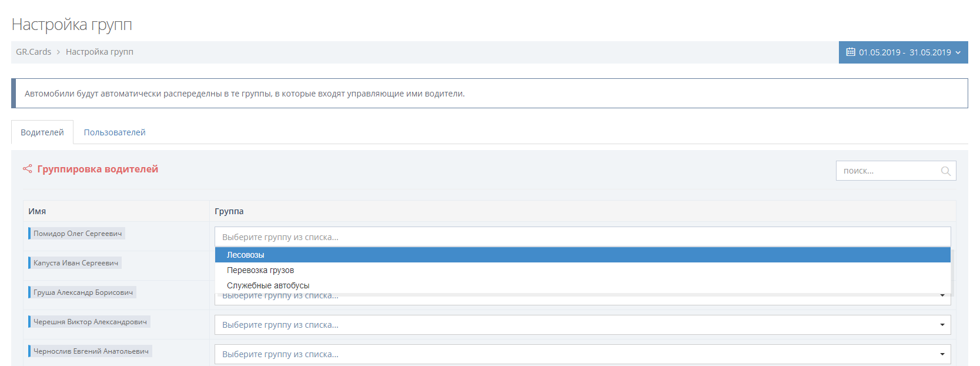
Task: Click driver tag Помидор Олег Сергеевич
Action: (x=78, y=234)
